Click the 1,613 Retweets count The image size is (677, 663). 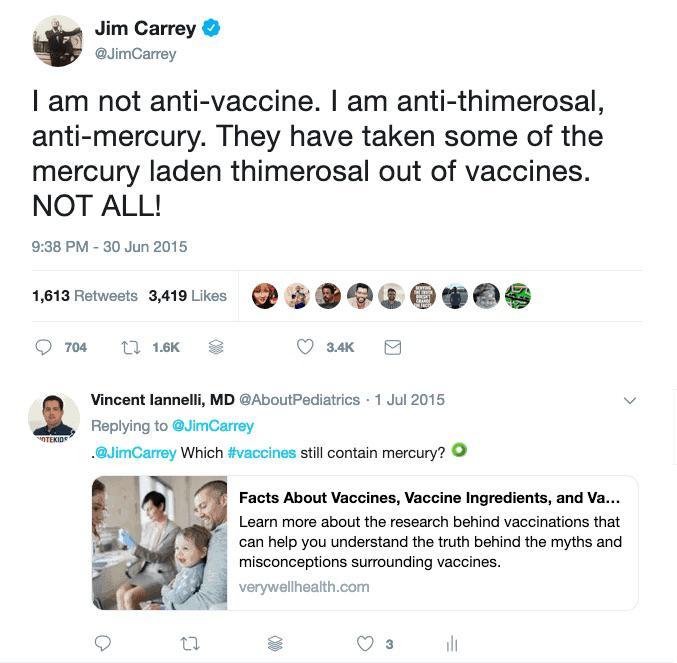[x=85, y=295]
